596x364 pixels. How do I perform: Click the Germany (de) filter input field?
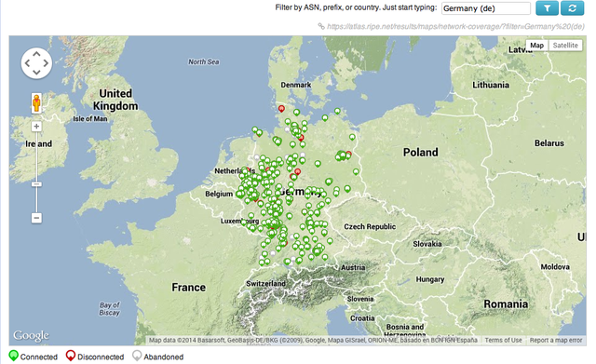486,8
